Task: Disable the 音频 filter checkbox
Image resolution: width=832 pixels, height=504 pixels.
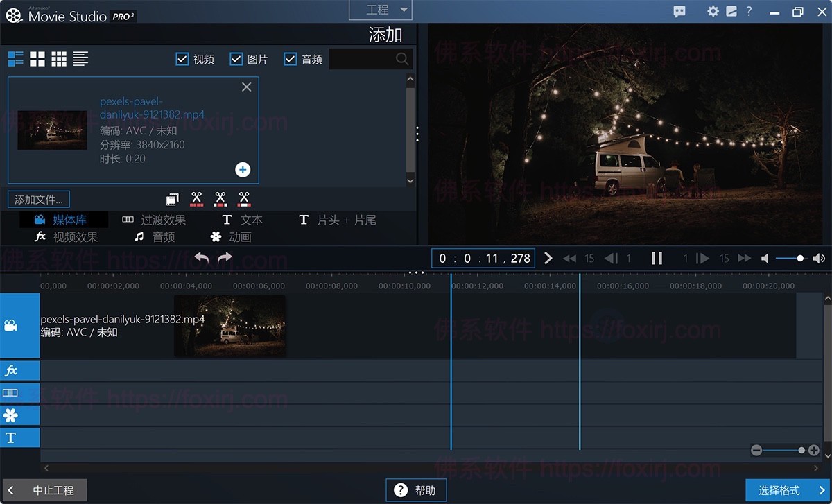Action: [291, 60]
